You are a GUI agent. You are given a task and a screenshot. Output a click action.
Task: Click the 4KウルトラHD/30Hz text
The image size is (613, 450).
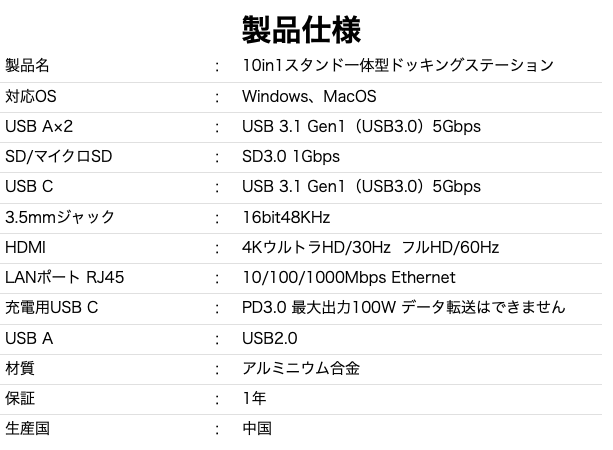tap(316, 247)
